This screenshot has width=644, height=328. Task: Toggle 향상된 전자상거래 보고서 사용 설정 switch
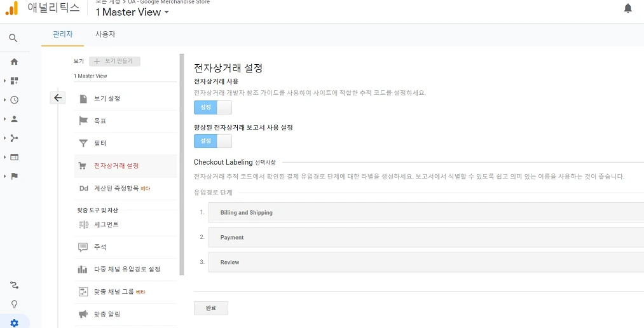click(213, 141)
